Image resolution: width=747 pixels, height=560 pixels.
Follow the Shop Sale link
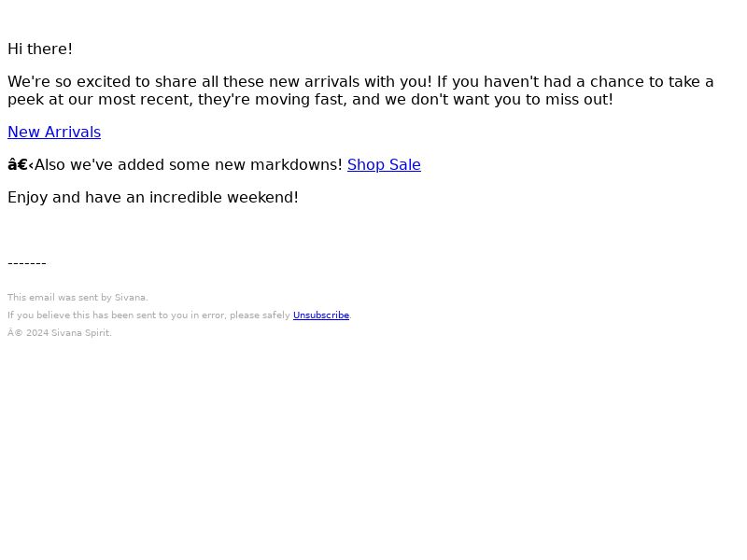pyautogui.click(x=384, y=165)
